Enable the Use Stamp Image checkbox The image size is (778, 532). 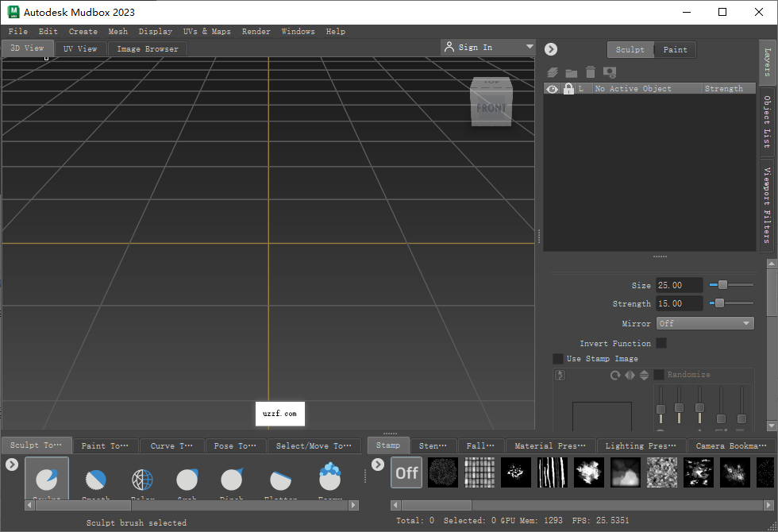pyautogui.click(x=558, y=358)
